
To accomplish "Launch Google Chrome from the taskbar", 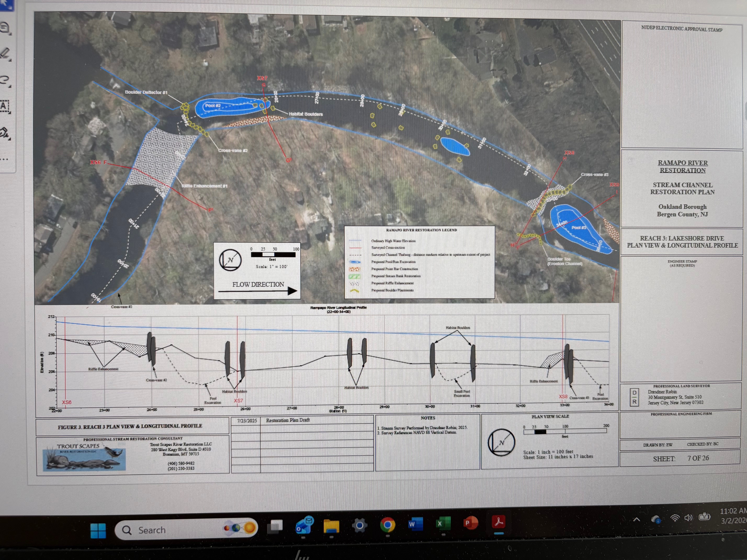I will tap(387, 525).
